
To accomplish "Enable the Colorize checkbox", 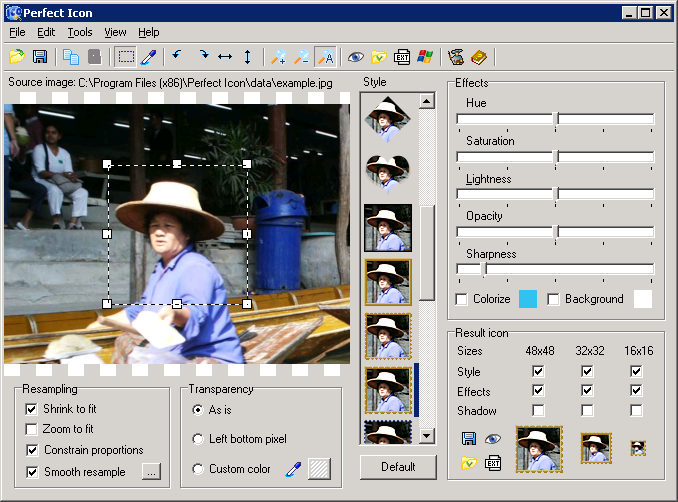I will tap(461, 299).
